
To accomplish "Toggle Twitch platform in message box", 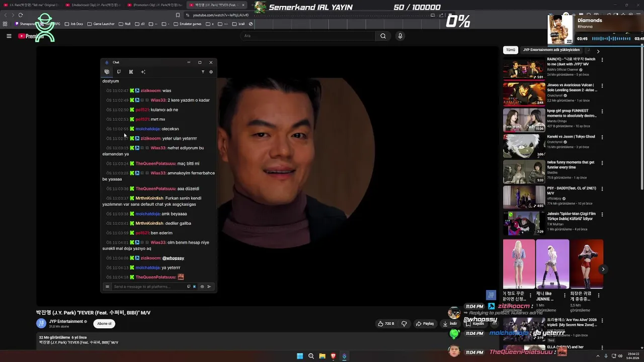I will [x=189, y=287].
